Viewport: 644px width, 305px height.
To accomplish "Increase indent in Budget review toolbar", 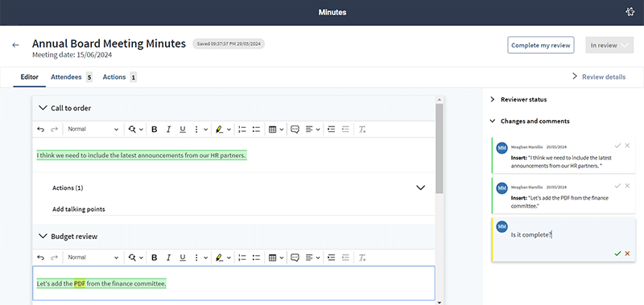I will (332, 258).
